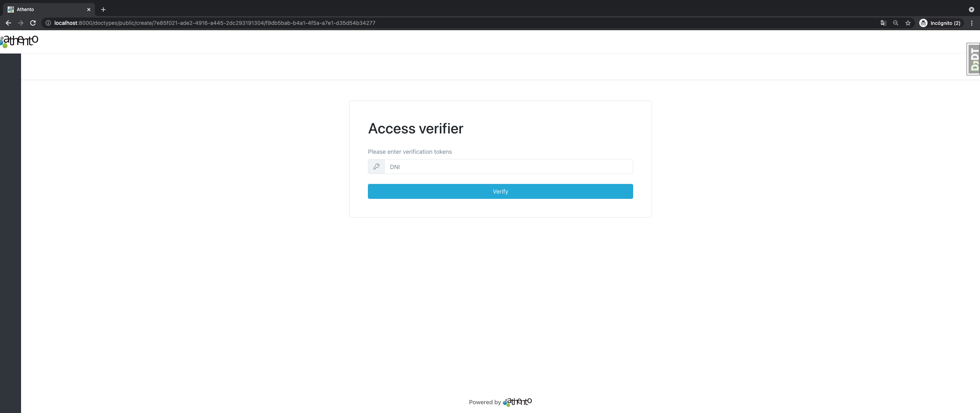This screenshot has width=980, height=413.
Task: Bookmark this page with the star
Action: tap(908, 23)
